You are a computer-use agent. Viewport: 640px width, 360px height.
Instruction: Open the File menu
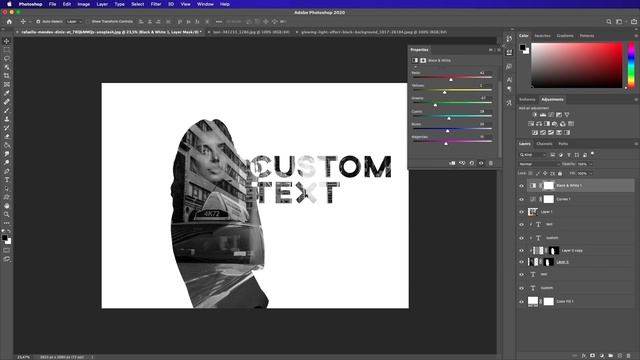tap(52, 4)
